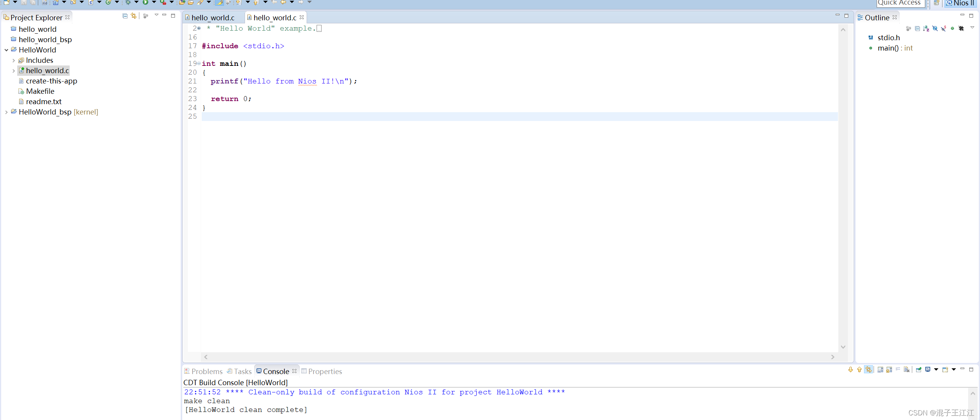Expand hello_world.c node in Project Explorer
The height and width of the screenshot is (420, 980).
(x=14, y=70)
